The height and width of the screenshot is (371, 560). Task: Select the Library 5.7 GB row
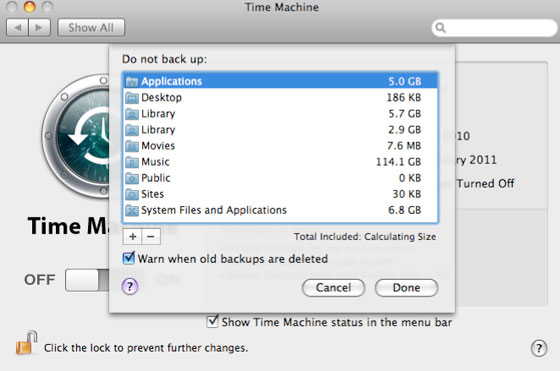pos(280,114)
